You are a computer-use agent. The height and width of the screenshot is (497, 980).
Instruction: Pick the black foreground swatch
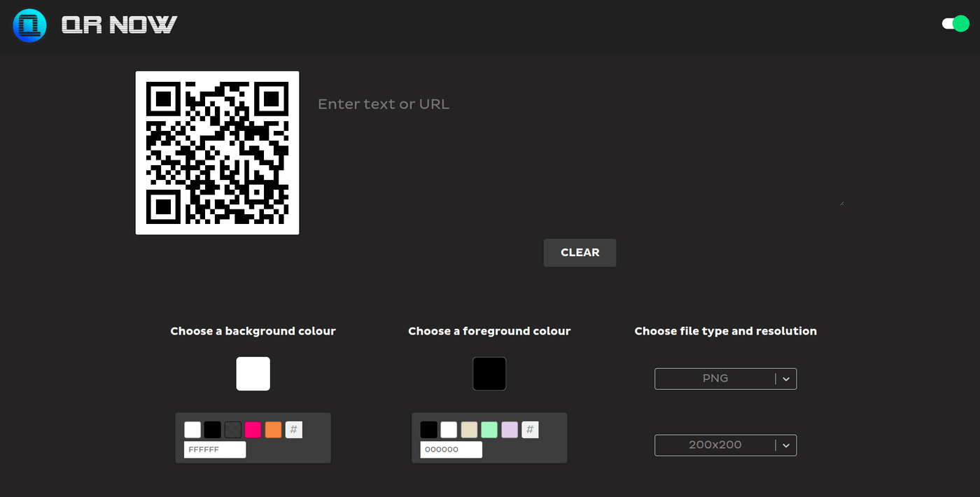pyautogui.click(x=429, y=430)
